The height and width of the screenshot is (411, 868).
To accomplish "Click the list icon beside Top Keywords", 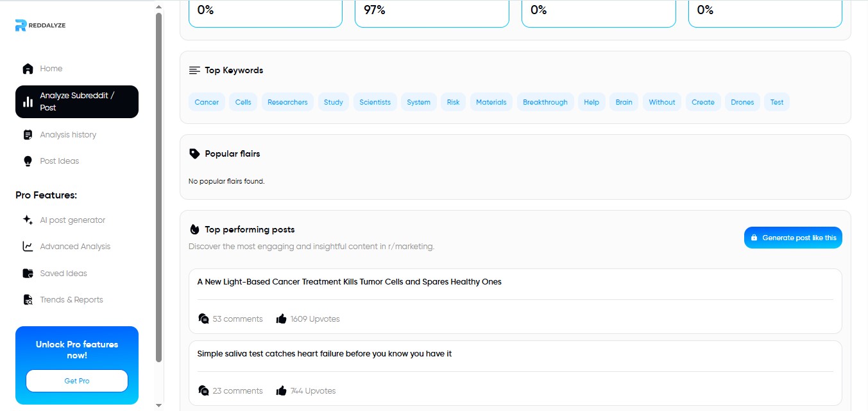I will tap(194, 70).
